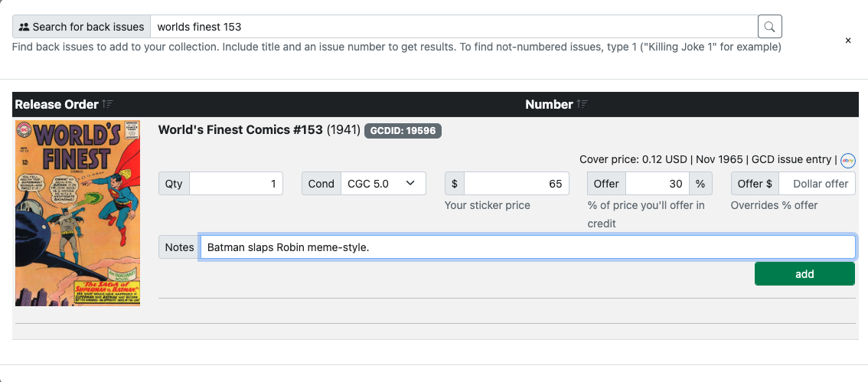Click the Qty label
Image resolution: width=868 pixels, height=382 pixels.
click(174, 184)
